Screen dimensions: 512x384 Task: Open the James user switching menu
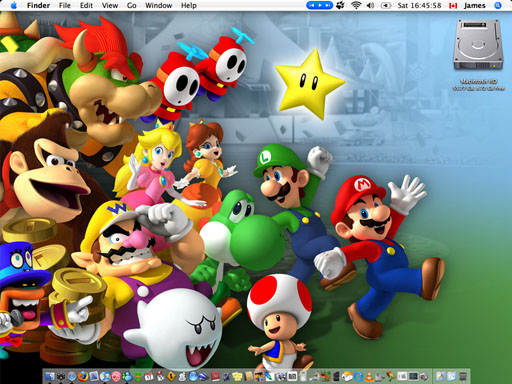(x=474, y=5)
